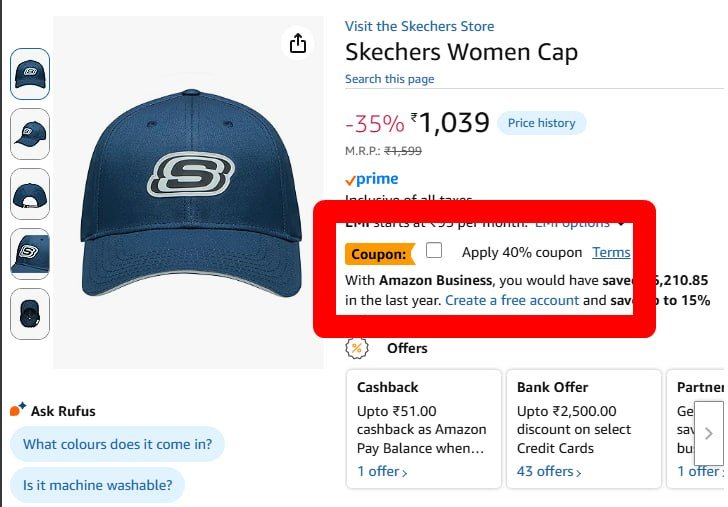Click the Offers percent badge icon

click(x=357, y=348)
